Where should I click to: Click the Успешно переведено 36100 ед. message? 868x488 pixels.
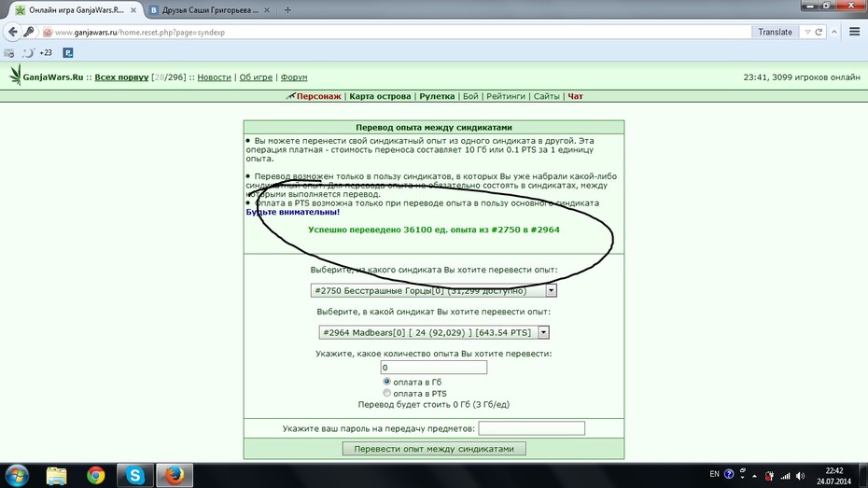tap(433, 230)
